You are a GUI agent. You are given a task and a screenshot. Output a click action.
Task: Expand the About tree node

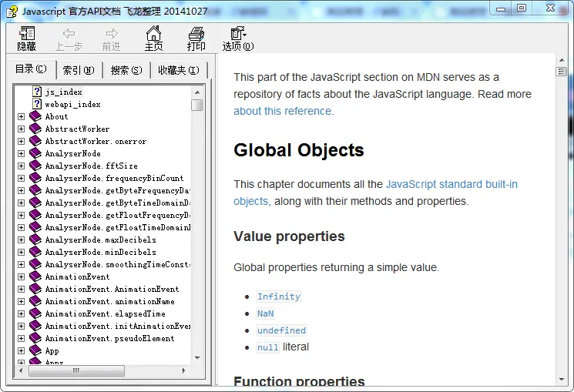(x=22, y=116)
